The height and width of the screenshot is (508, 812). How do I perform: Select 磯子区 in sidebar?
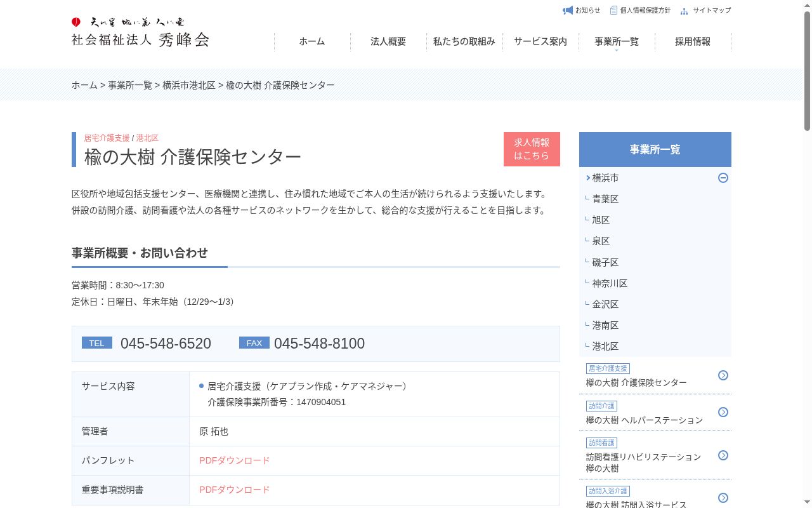[x=605, y=262]
